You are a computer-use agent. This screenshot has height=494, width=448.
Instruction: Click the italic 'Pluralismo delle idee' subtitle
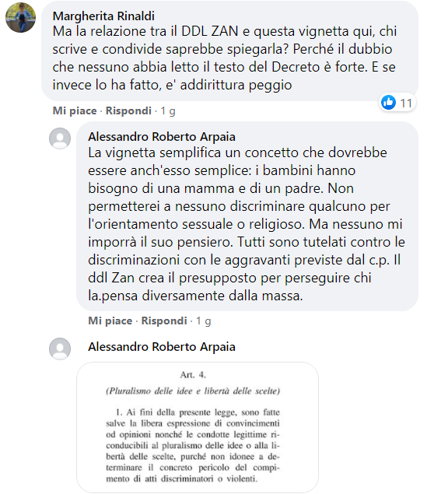click(x=193, y=391)
